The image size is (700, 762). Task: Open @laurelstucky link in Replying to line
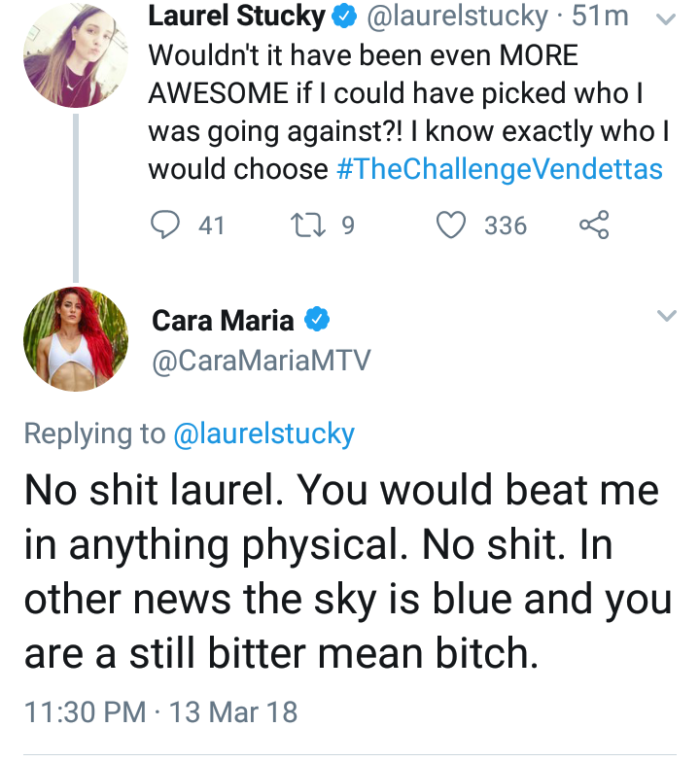[264, 433]
